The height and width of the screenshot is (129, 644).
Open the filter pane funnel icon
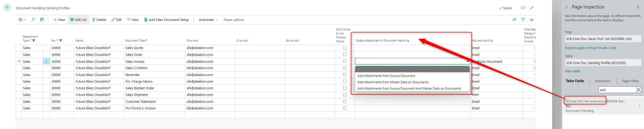(523, 20)
